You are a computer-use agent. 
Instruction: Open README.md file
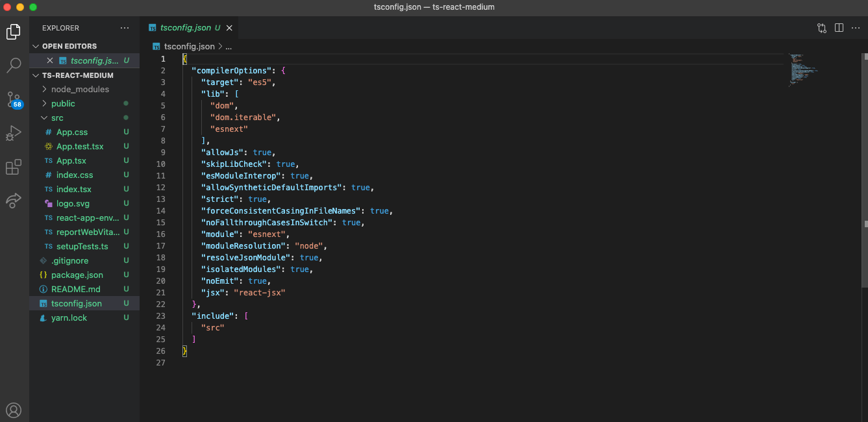click(x=84, y=289)
